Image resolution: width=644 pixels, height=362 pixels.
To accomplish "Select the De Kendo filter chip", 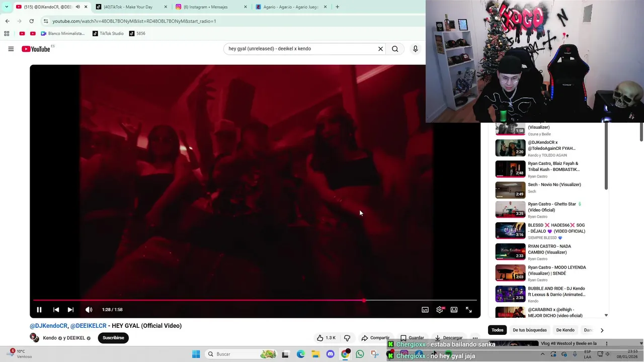I will 565,330.
